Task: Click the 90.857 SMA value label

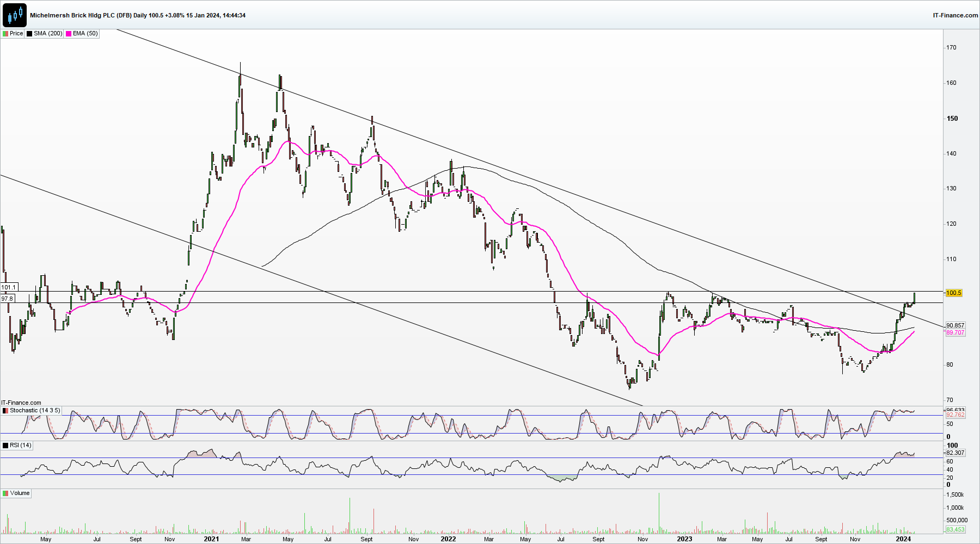Action: coord(955,325)
